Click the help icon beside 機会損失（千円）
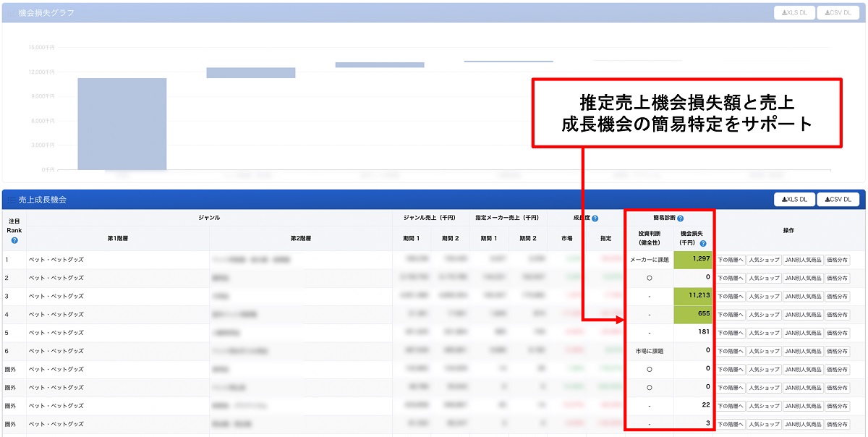The image size is (868, 437). tap(703, 244)
